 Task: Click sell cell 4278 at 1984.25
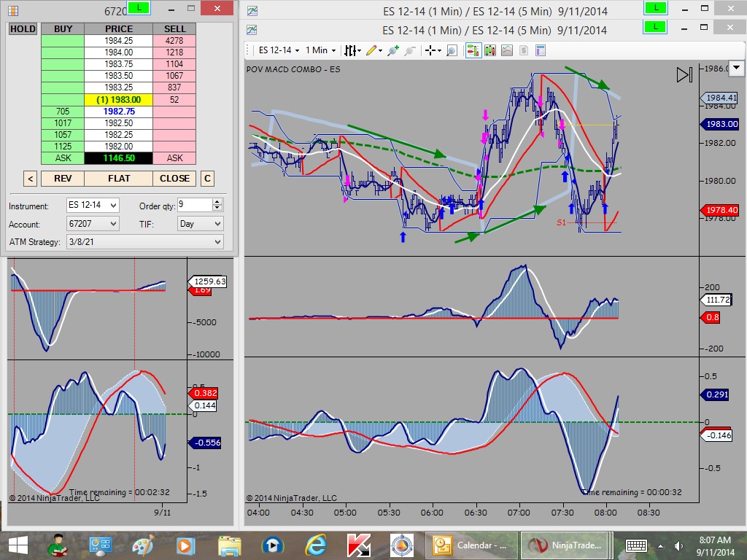tap(174, 41)
